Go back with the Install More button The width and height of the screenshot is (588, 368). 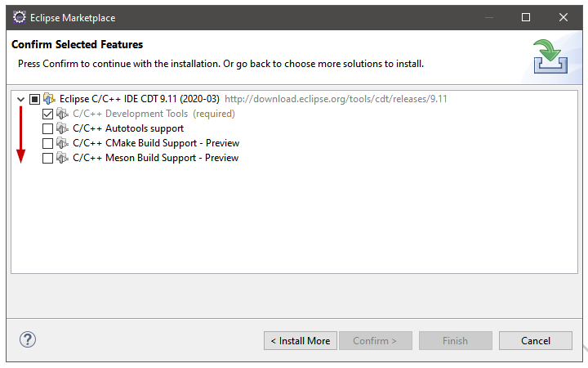pyautogui.click(x=299, y=340)
